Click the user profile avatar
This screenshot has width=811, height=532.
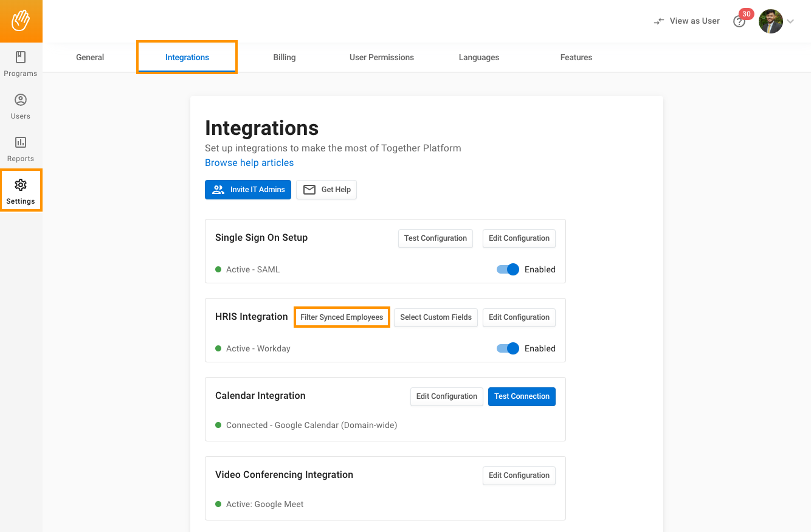pos(770,21)
